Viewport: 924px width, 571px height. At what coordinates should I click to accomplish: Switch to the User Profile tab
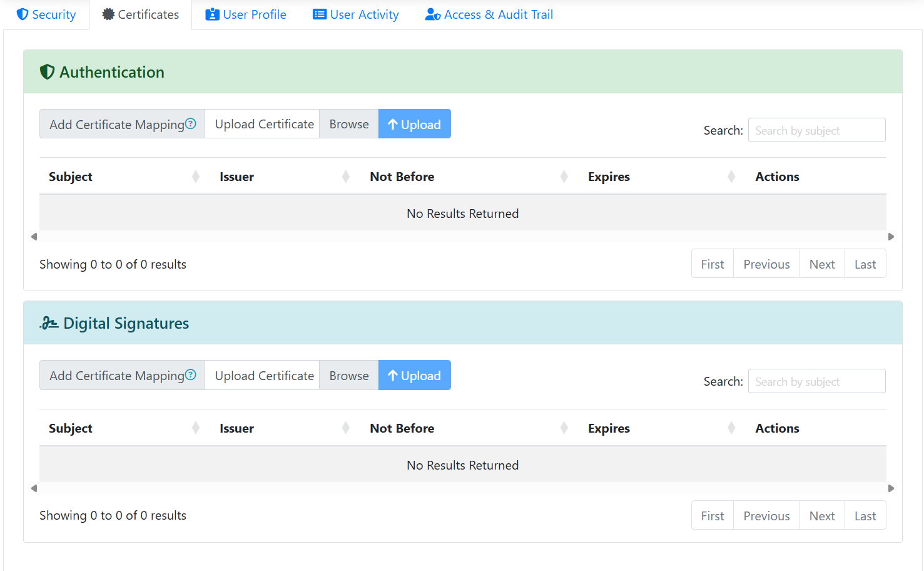coord(246,14)
